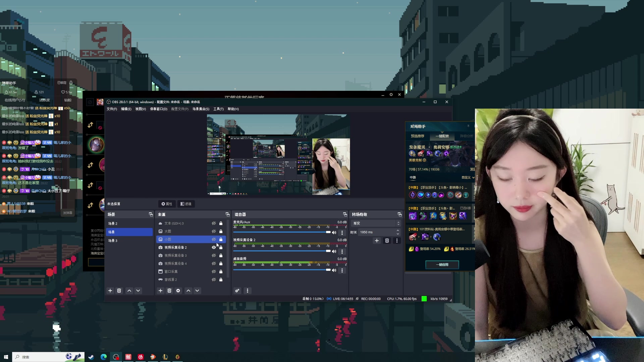Image resolution: width=644 pixels, height=362 pixels.
Task: Delete transition with the trash icon
Action: pyautogui.click(x=387, y=241)
